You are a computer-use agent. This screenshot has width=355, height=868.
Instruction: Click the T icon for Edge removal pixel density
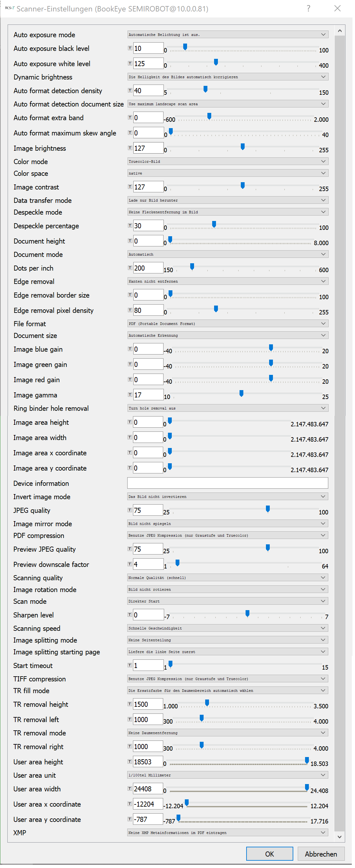130,310
